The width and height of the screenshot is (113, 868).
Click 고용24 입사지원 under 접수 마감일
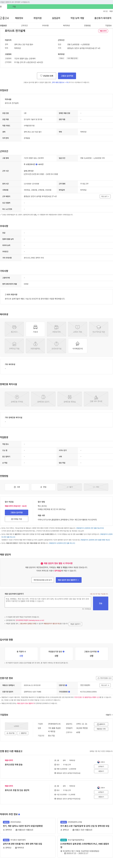tap(16, 512)
